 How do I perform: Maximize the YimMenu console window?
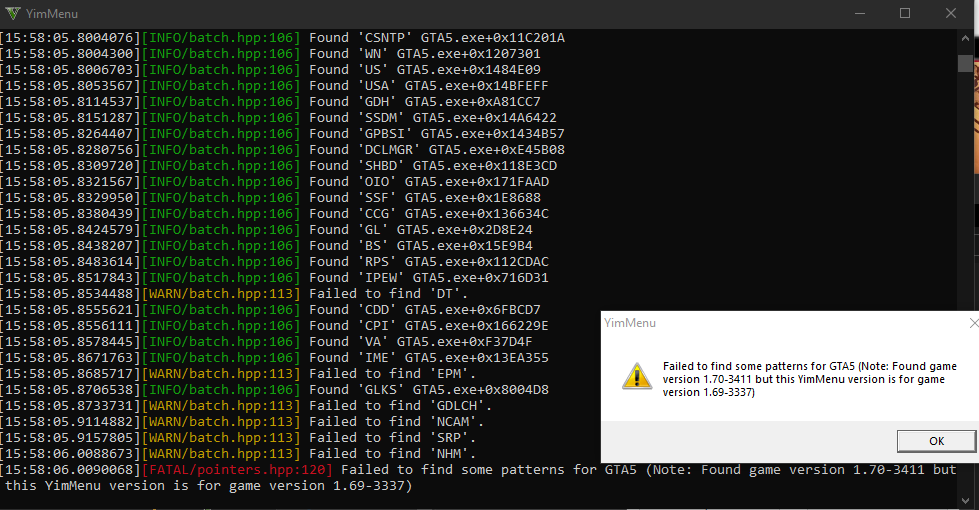point(905,13)
